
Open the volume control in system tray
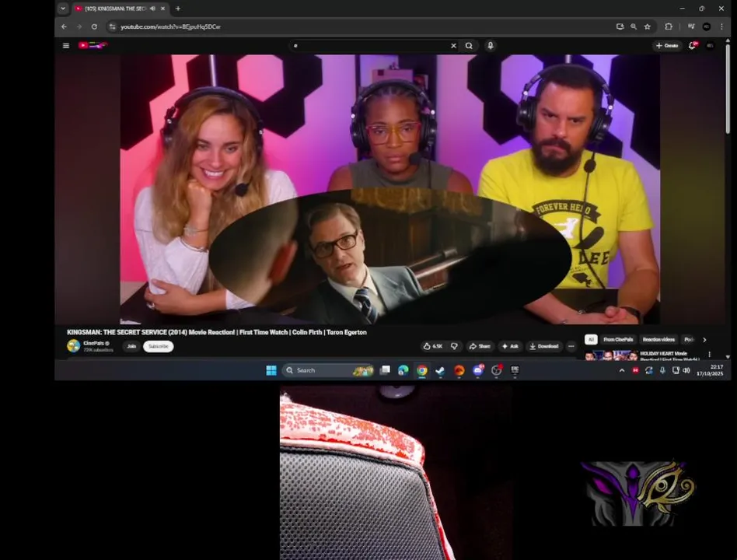[x=686, y=370]
